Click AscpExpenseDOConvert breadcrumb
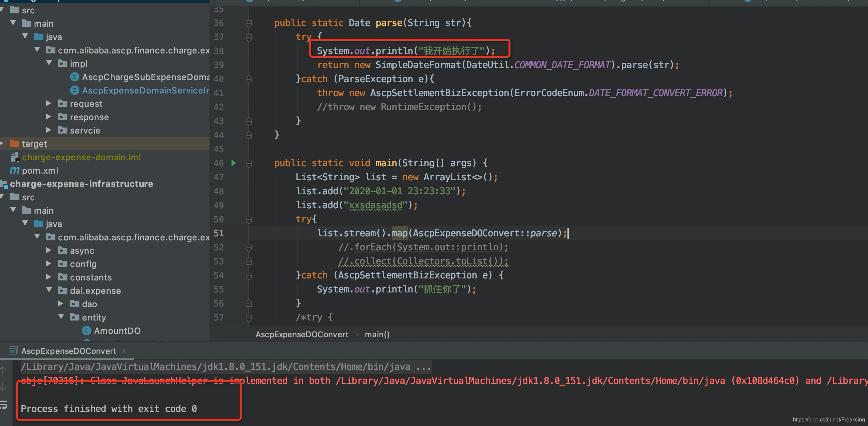 coord(302,335)
